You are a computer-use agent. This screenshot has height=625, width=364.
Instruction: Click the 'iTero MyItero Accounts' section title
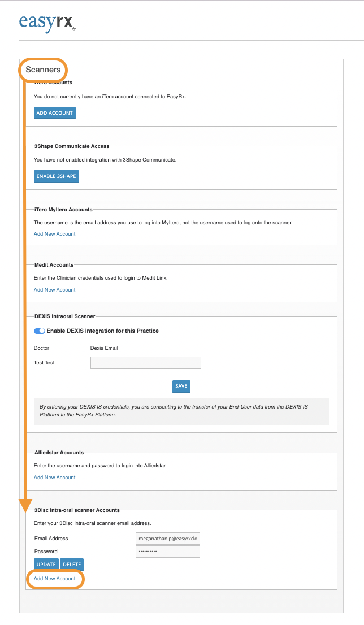pyautogui.click(x=63, y=210)
